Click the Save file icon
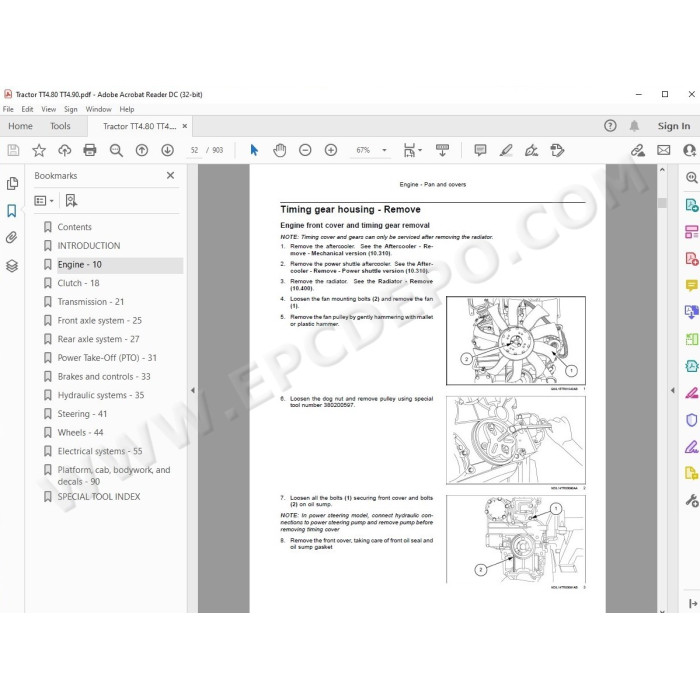The height and width of the screenshot is (700, 700). 13,150
